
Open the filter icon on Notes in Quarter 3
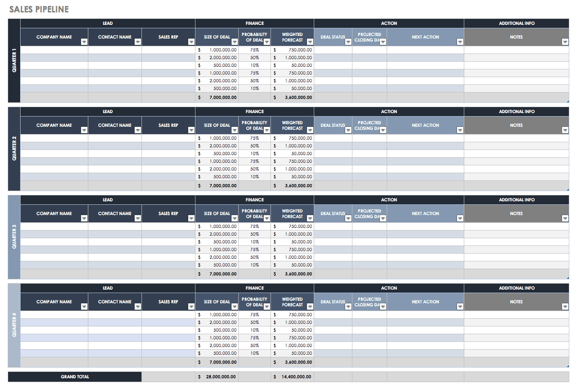(x=566, y=218)
